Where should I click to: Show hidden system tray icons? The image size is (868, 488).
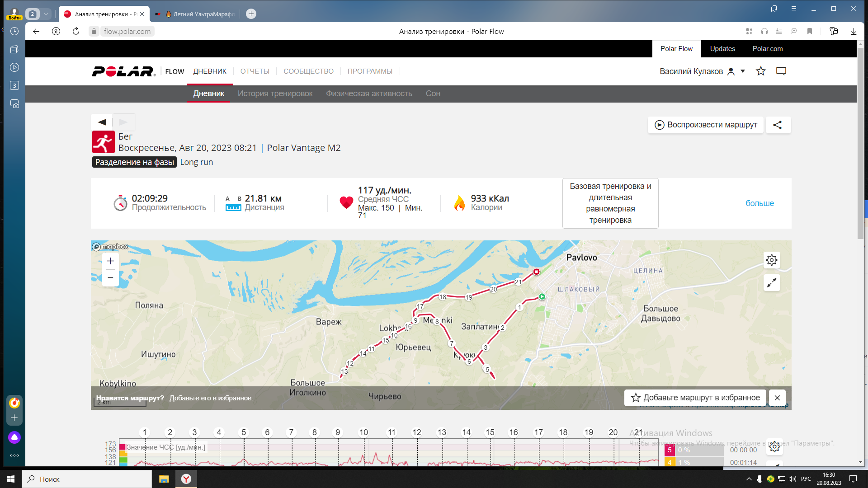click(749, 479)
